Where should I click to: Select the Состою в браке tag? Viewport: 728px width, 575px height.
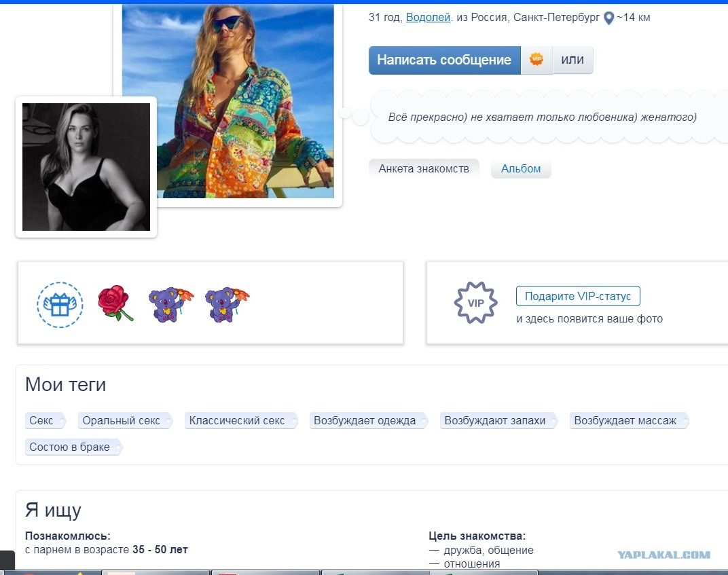click(73, 447)
